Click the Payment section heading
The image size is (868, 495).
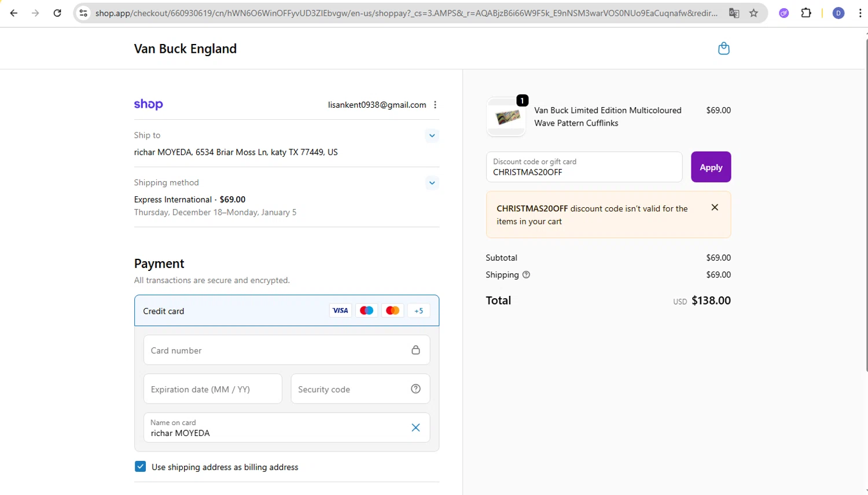(x=159, y=263)
